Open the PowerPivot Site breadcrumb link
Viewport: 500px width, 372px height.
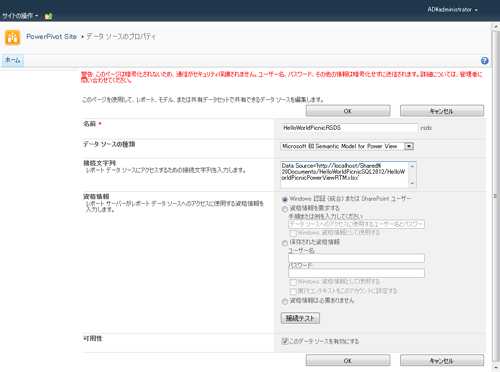click(x=52, y=37)
